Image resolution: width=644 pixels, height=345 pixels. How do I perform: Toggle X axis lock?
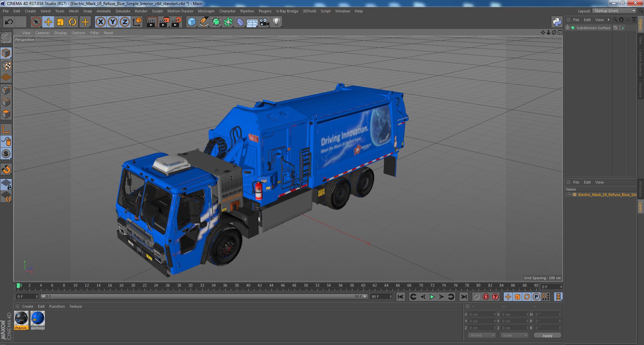point(100,22)
